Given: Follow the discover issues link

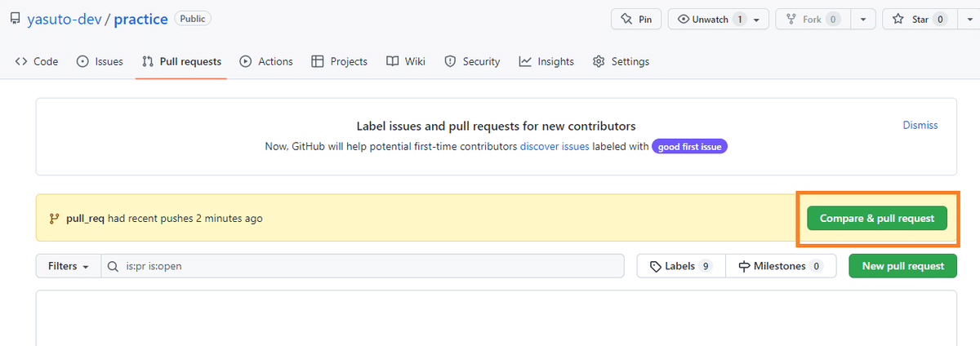Looking at the screenshot, I should click(x=555, y=147).
